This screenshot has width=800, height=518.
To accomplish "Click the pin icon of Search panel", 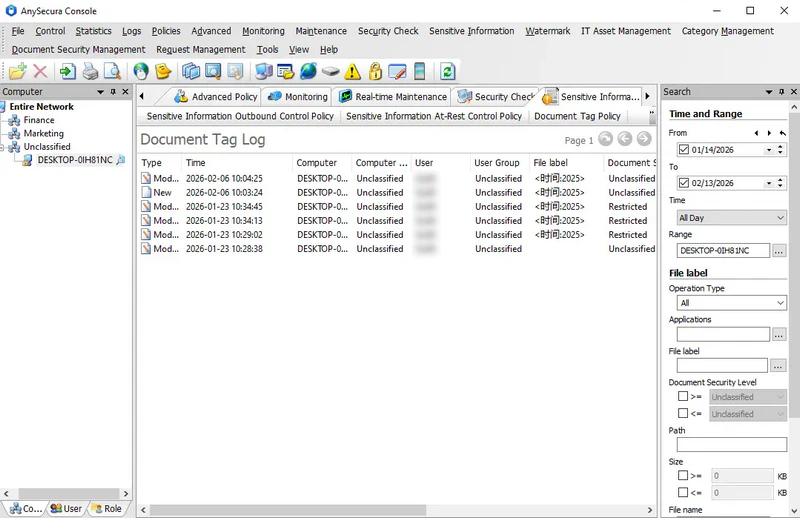I will (x=781, y=92).
